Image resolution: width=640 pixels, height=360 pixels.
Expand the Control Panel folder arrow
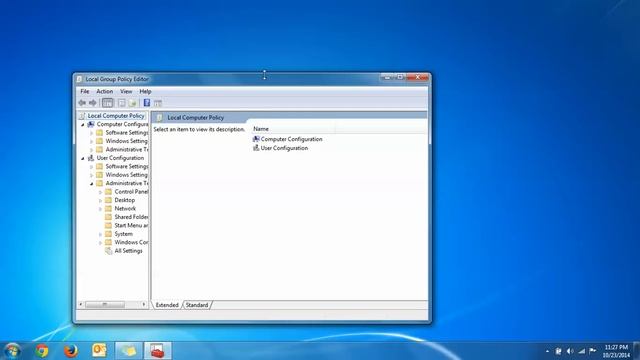(101, 192)
